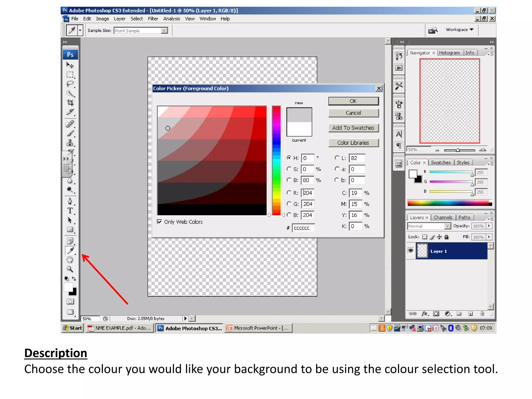The width and height of the screenshot is (532, 399).
Task: Open the Layer menu
Action: coord(119,19)
